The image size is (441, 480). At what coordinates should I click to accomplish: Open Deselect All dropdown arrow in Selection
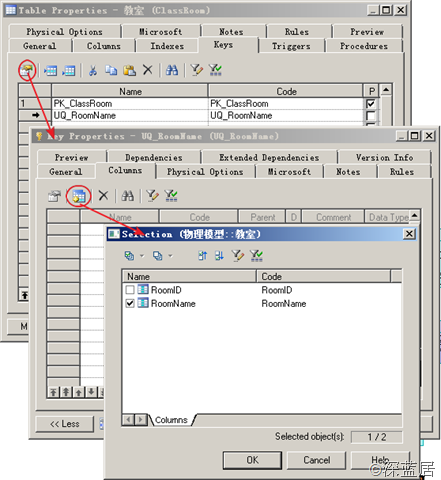pos(170,256)
